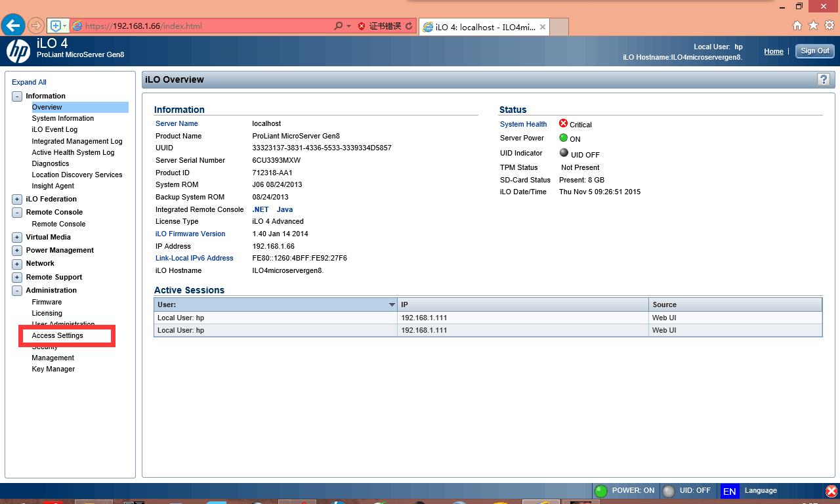Click the iLO Firmware Version link
The height and width of the screenshot is (504, 840).
[190, 234]
